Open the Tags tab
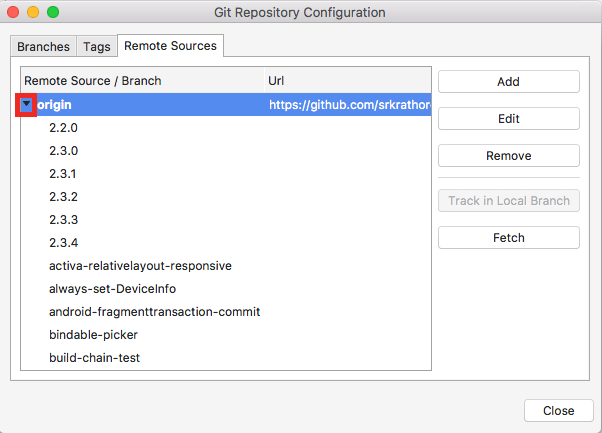Screen dimensions: 602x433 pos(97,46)
